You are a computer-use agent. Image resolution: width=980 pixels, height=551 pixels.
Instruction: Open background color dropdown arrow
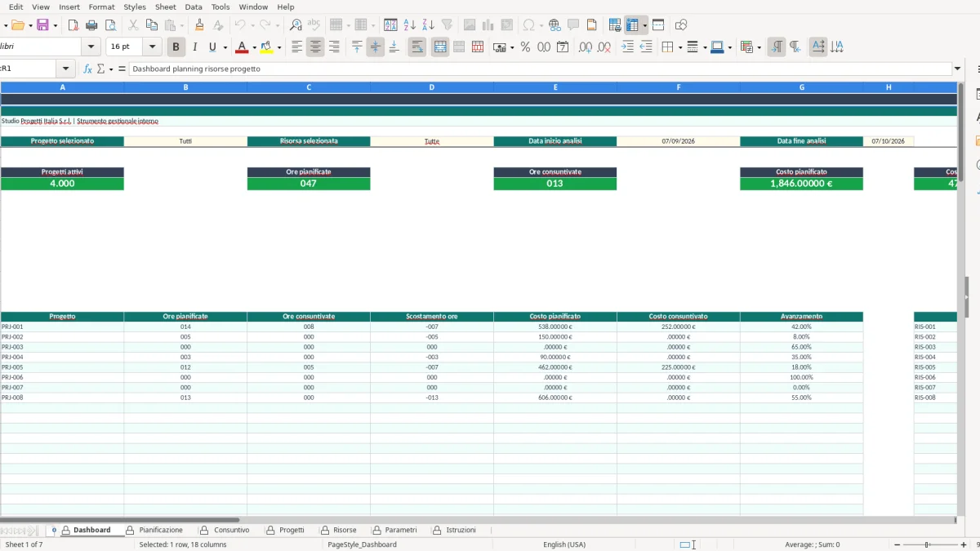(x=279, y=47)
